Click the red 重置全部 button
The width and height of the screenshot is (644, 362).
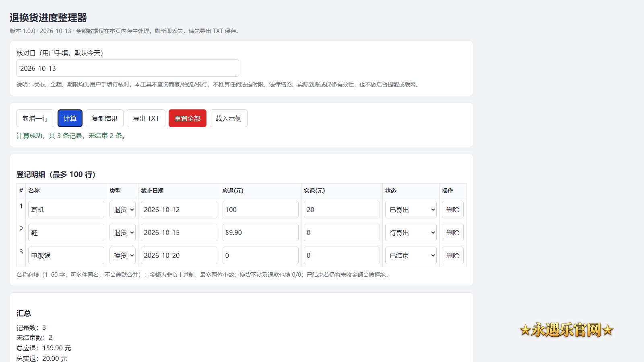click(188, 118)
